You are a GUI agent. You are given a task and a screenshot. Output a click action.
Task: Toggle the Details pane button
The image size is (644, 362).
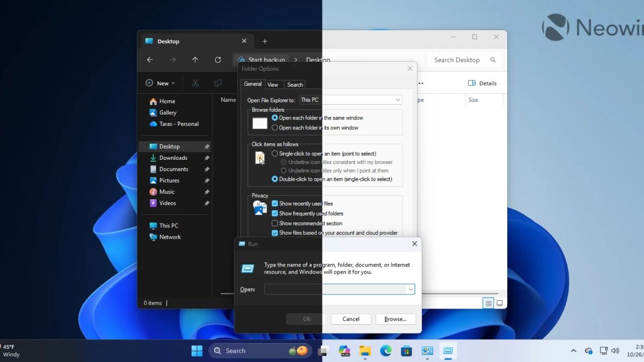[x=482, y=83]
